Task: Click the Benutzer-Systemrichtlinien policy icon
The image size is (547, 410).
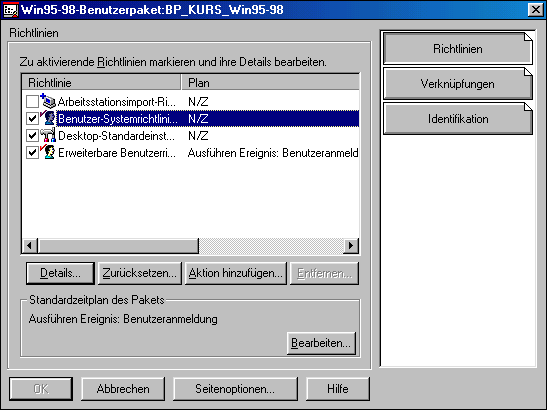Action: point(48,118)
